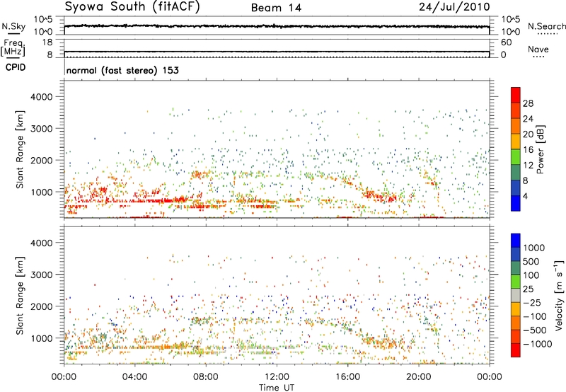Select the 'Velocity [m s-1]' colorbar title
This screenshot has width=566, height=392.
(559, 295)
